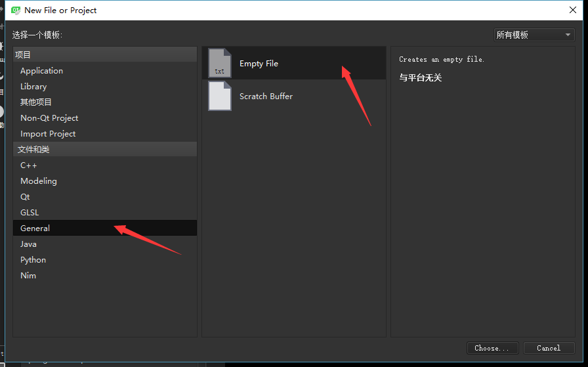Select the 其他项目 category
The image size is (588, 367).
pos(105,102)
